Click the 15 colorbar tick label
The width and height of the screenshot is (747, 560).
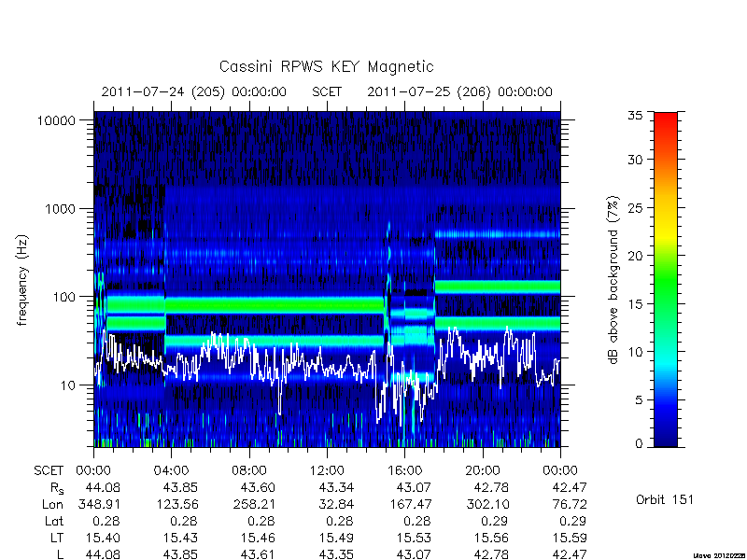coord(635,304)
